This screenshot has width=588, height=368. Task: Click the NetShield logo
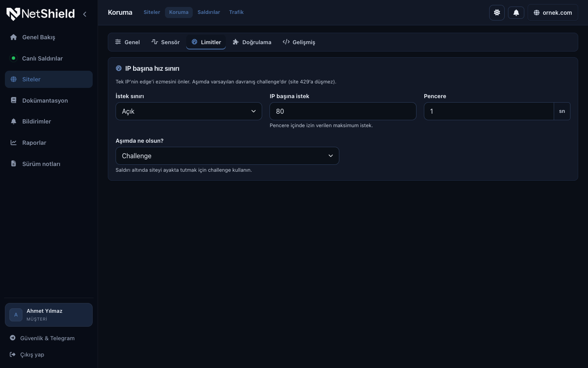[x=40, y=14]
